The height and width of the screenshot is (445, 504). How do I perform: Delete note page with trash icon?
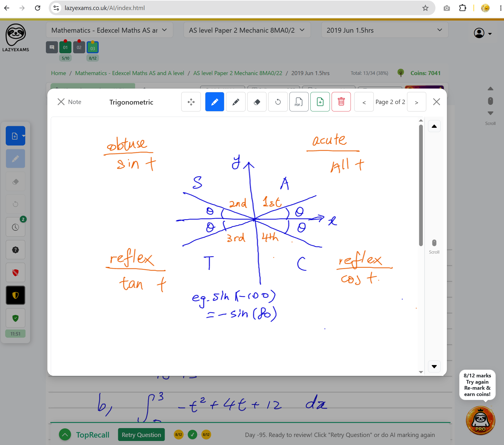tap(341, 102)
